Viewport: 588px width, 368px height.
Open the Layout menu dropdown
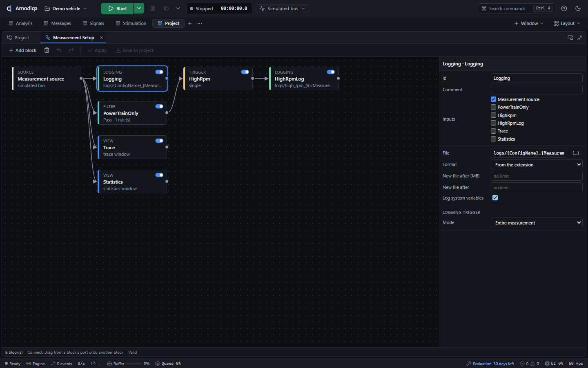pyautogui.click(x=567, y=23)
